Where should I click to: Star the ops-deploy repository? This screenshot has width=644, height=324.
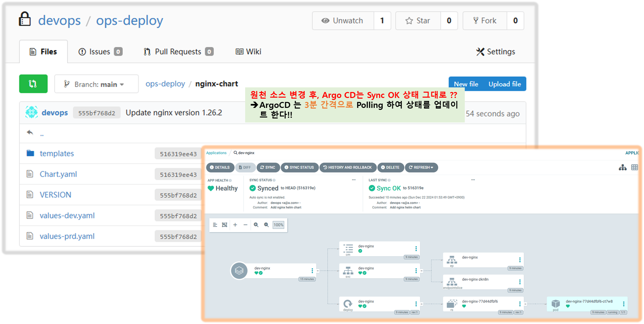pos(418,21)
